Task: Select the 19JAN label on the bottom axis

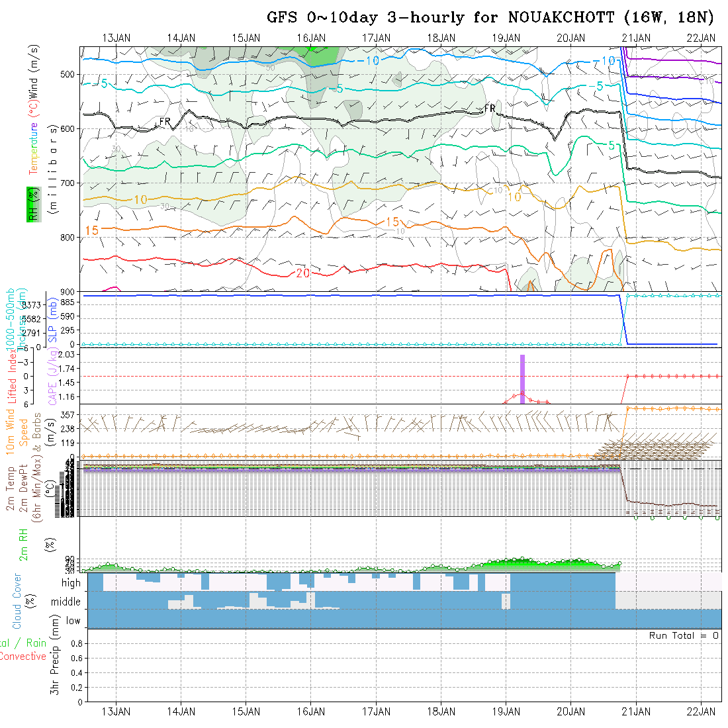Action: click(506, 711)
